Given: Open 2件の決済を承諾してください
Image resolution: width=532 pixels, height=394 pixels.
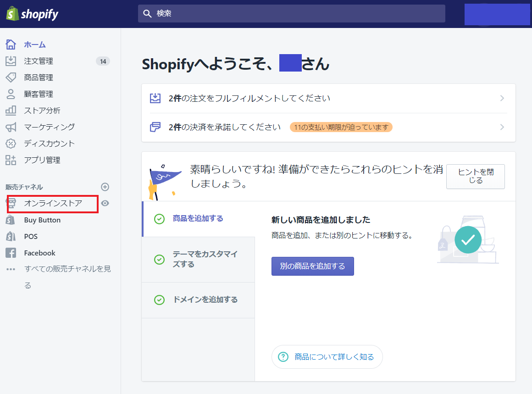Looking at the screenshot, I should tap(225, 127).
